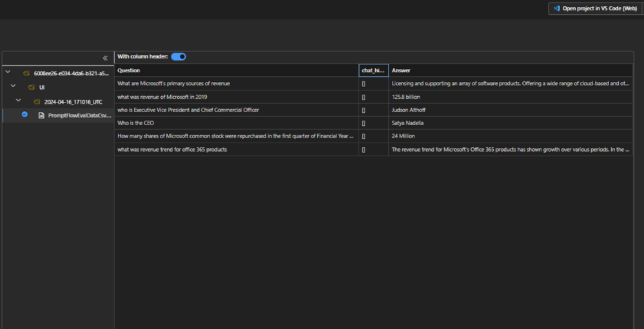
Task: Click the UI folder icon
Action: 32,87
